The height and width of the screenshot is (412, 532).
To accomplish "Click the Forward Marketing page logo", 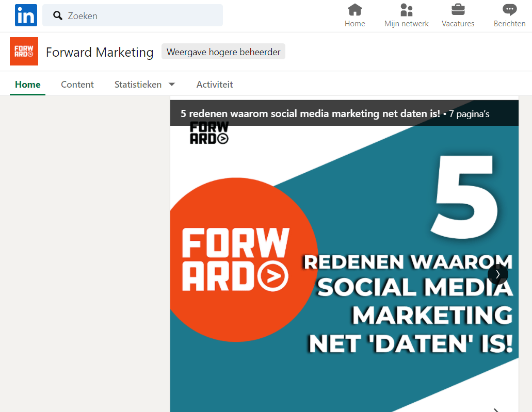I will 24,52.
